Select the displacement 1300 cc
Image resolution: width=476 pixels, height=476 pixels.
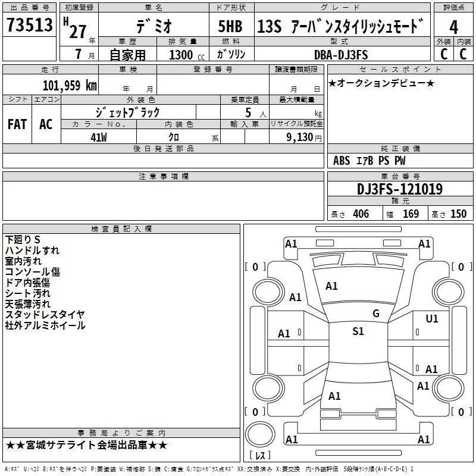pyautogui.click(x=187, y=55)
